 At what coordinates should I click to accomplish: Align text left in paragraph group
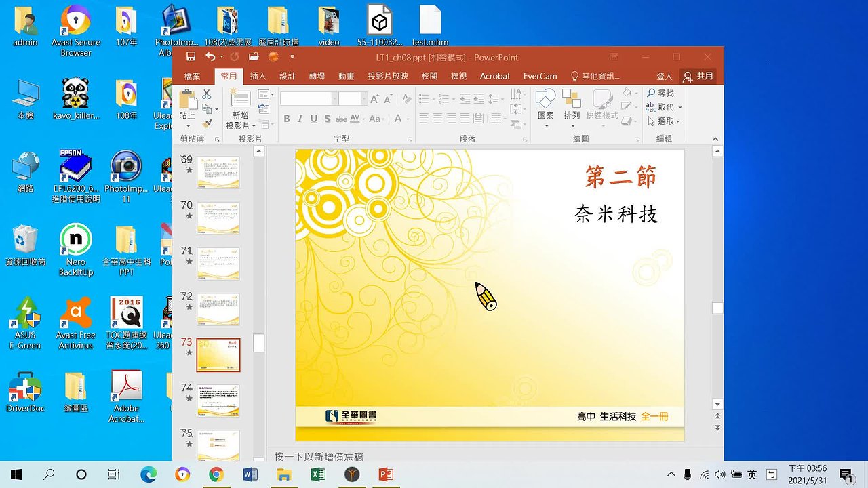point(424,119)
